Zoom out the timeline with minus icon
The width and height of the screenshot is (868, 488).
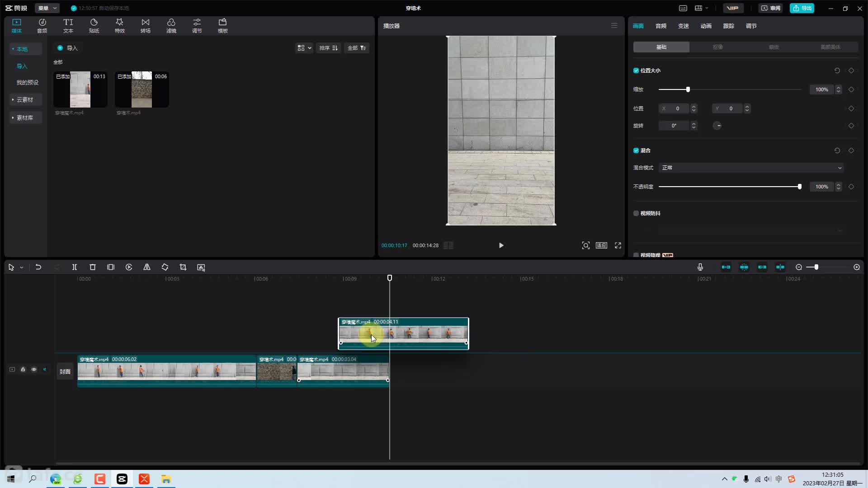click(x=799, y=267)
